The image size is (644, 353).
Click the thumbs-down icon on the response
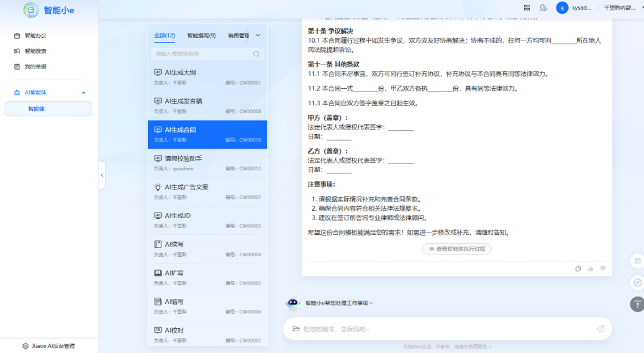603,268
